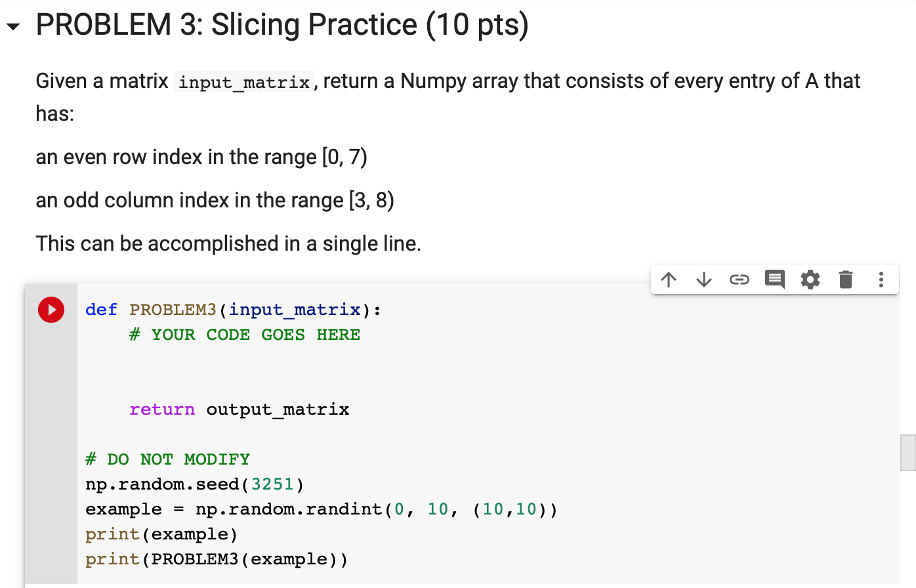Image resolution: width=916 pixels, height=588 pixels.
Task: Click the def PROBLEM3 function definition line
Action: click(x=233, y=309)
